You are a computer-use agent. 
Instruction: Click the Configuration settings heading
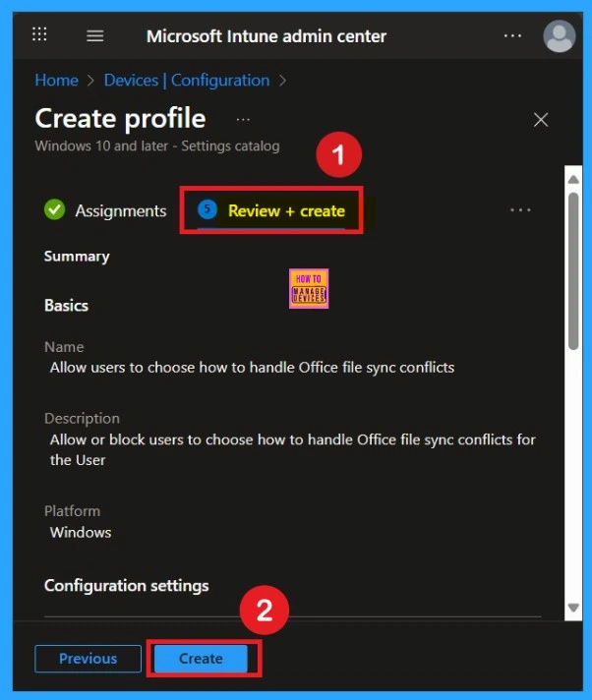coord(126,586)
